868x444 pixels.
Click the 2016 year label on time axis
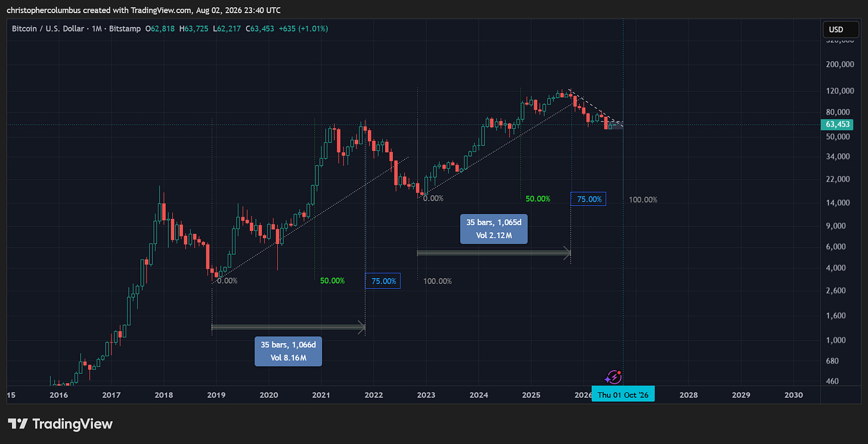click(x=58, y=395)
